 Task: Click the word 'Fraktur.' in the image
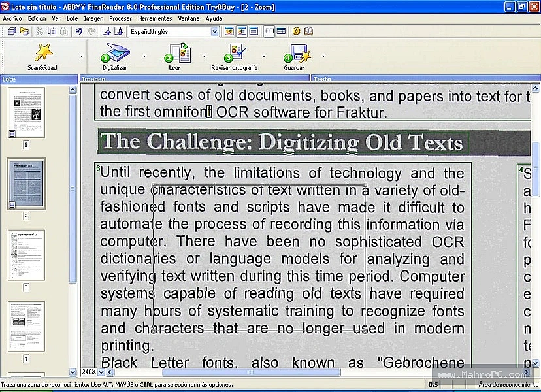(x=362, y=112)
